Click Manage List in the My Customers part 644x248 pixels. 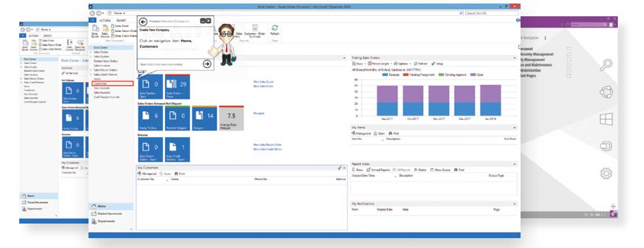coord(148,173)
